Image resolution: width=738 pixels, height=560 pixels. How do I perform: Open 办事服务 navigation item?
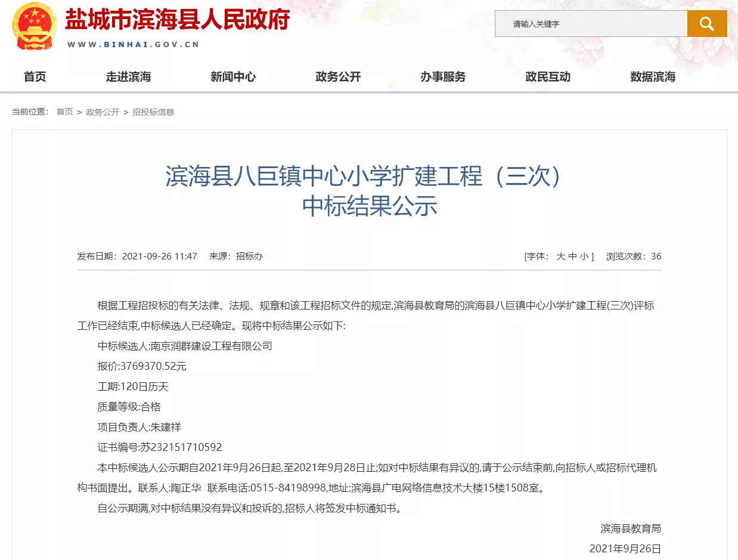coord(443,77)
